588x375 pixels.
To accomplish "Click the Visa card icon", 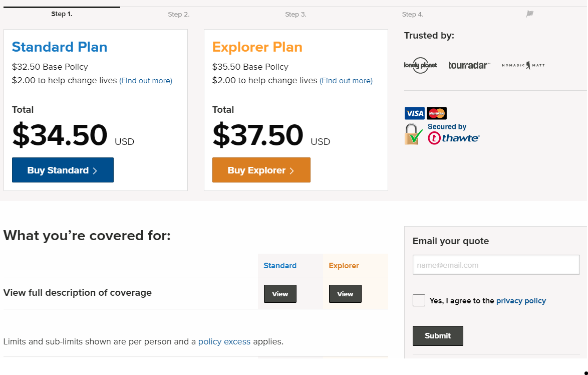I will pyautogui.click(x=414, y=113).
